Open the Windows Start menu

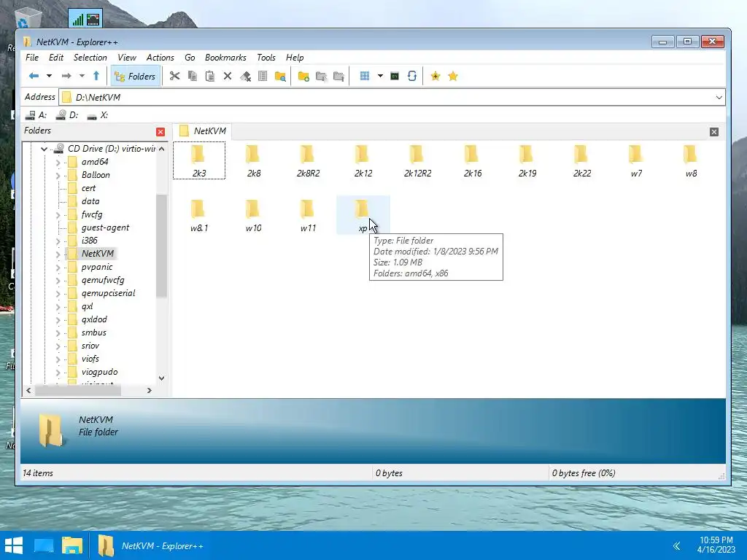(14, 545)
